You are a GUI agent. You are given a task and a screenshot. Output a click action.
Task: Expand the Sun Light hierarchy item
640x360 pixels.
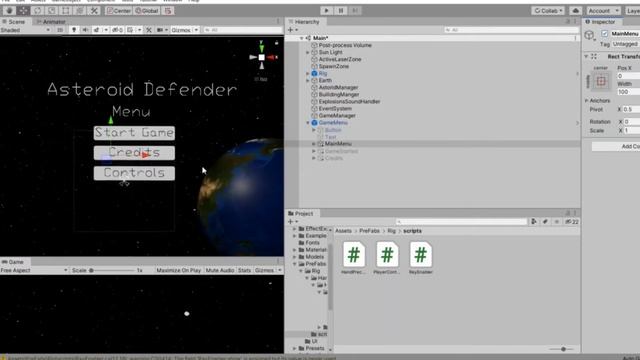(308, 52)
